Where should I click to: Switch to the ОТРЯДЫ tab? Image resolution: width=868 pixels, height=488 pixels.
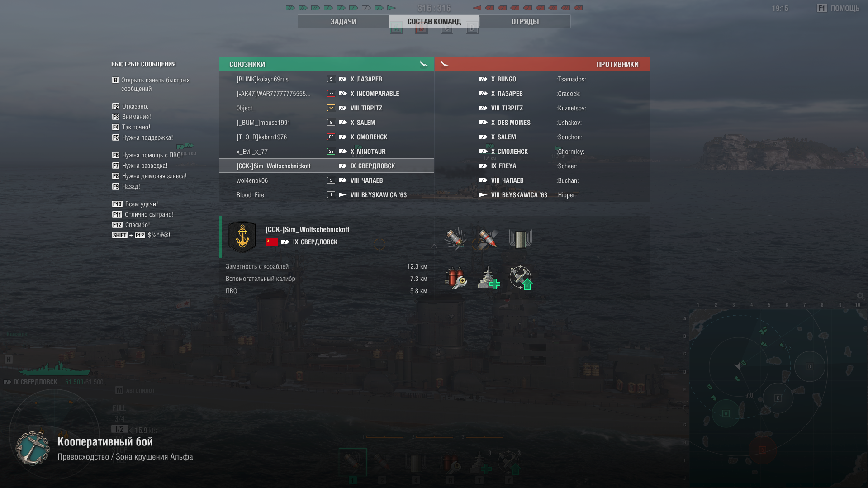point(525,21)
